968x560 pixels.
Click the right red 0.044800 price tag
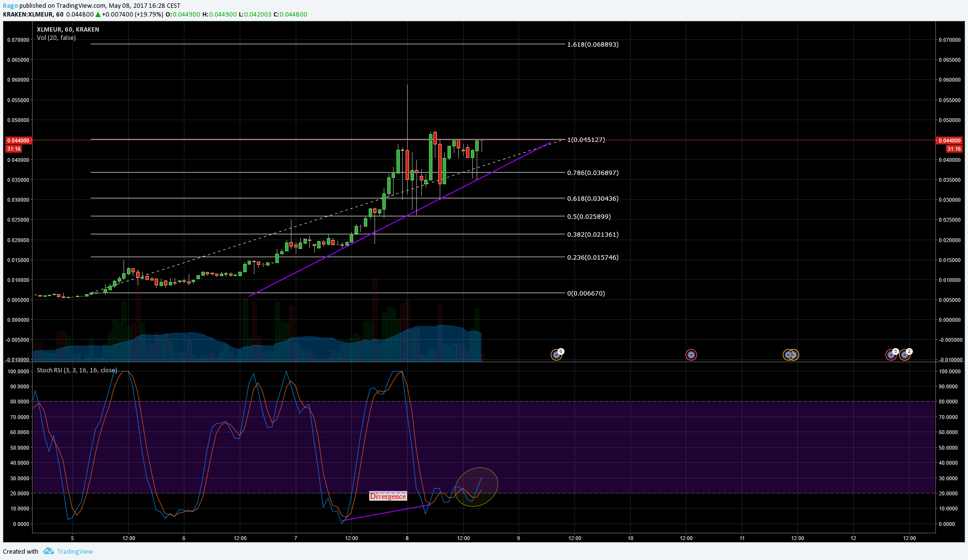pos(949,140)
